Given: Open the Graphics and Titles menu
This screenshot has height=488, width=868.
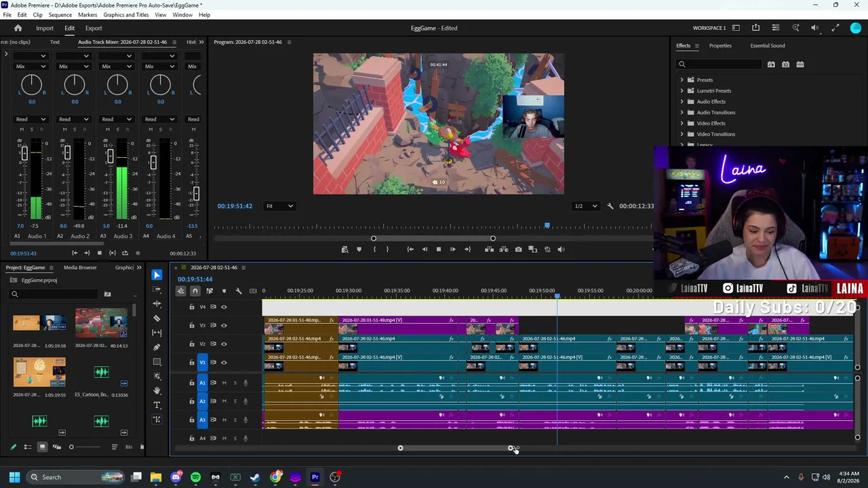Looking at the screenshot, I should coord(126,15).
